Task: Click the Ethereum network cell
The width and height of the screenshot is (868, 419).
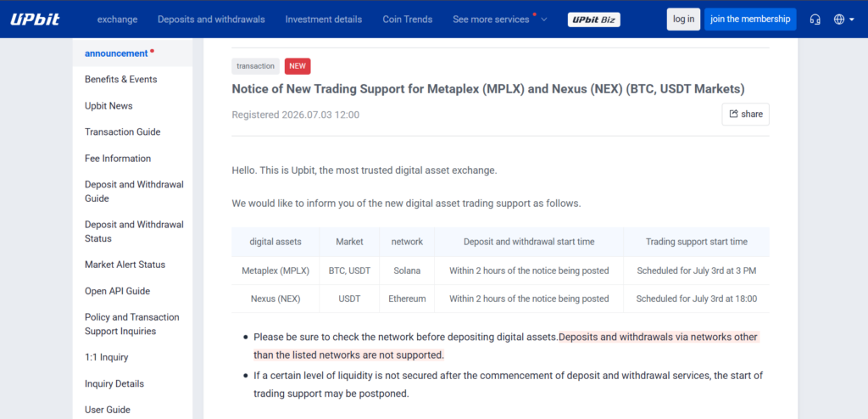Action: [x=407, y=299]
